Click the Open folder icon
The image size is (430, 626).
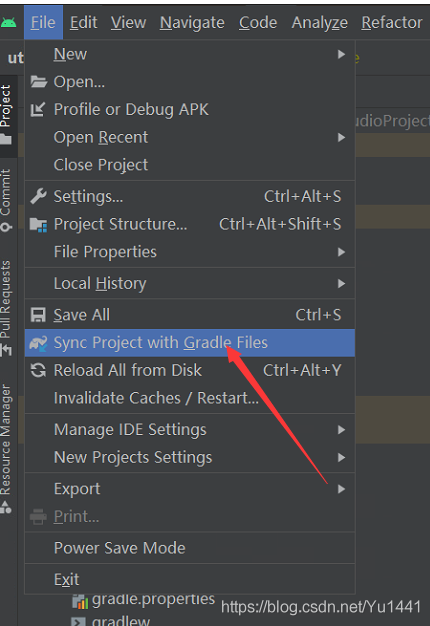click(x=39, y=82)
